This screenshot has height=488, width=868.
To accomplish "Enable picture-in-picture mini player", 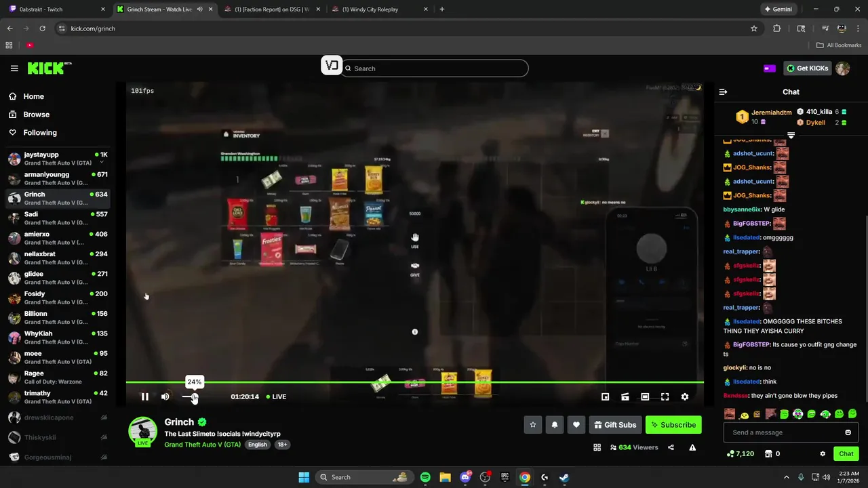I will 605,396.
